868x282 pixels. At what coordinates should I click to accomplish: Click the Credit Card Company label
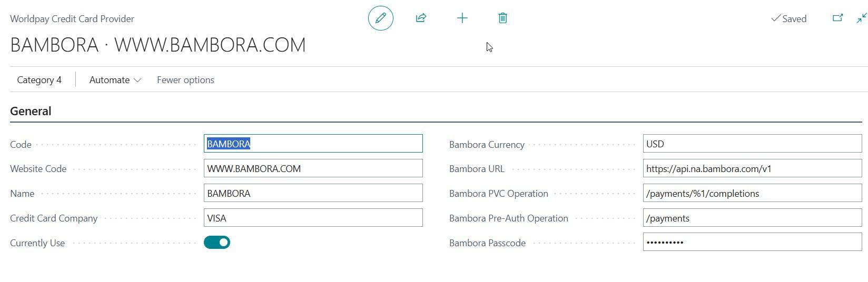click(x=54, y=218)
